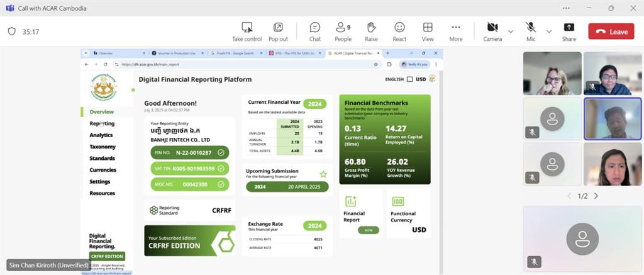Click the shared page vertical scrollbar

click(x=441, y=172)
